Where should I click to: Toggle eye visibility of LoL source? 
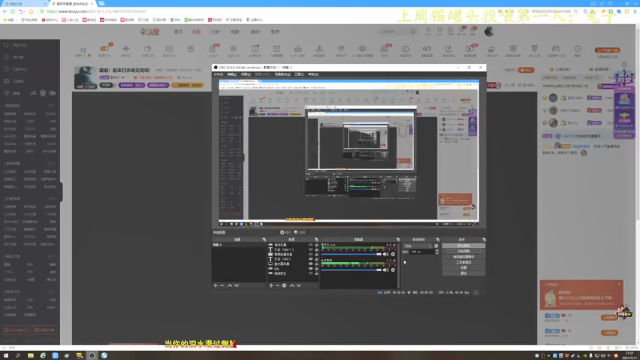[311, 269]
